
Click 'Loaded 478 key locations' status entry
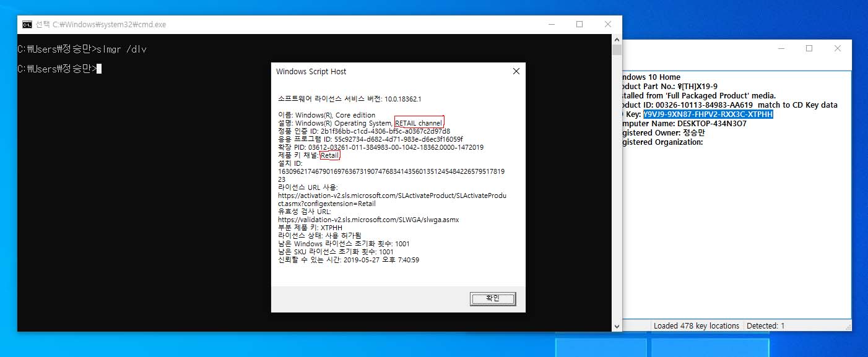(697, 325)
